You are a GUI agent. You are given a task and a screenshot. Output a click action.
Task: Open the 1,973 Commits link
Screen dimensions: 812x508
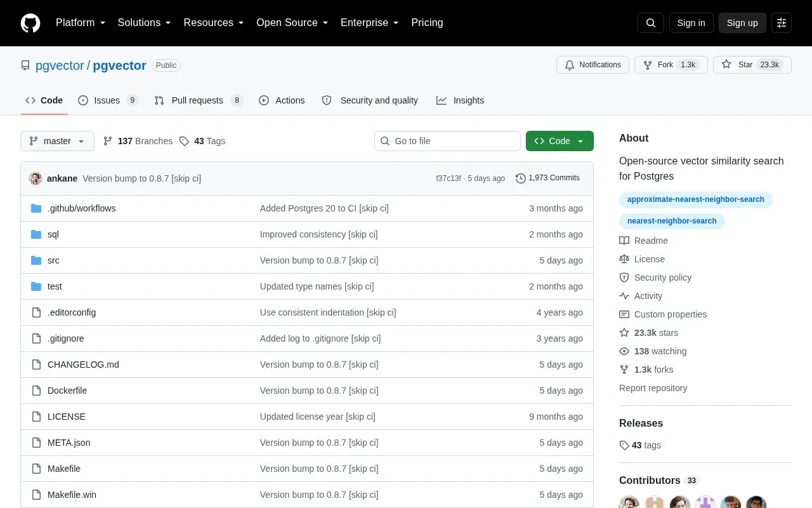[548, 178]
